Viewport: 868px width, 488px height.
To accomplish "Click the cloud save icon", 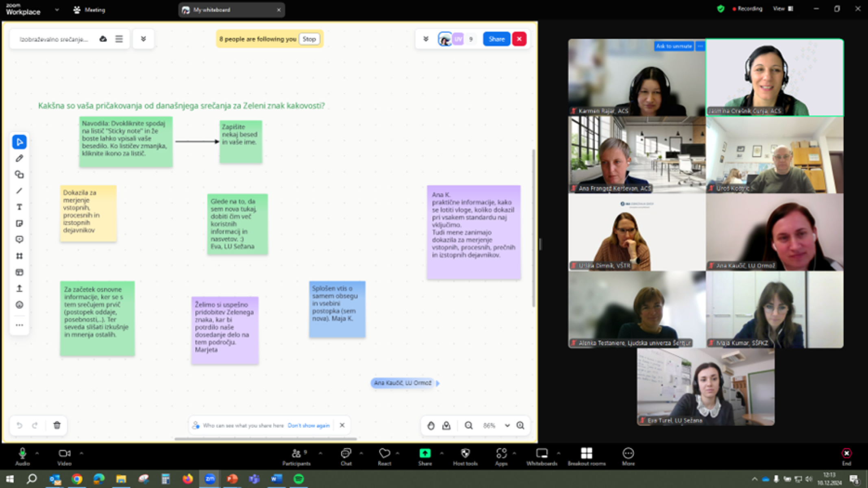I will click(103, 39).
